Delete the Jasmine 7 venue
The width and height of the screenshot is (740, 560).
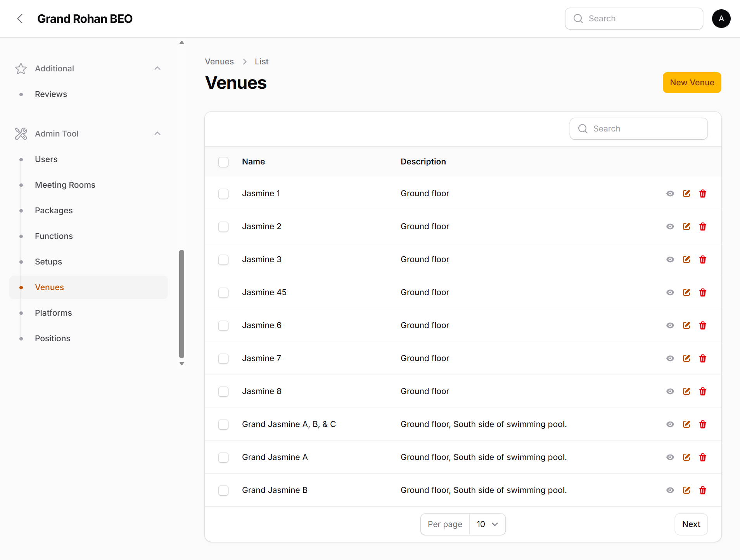point(702,358)
